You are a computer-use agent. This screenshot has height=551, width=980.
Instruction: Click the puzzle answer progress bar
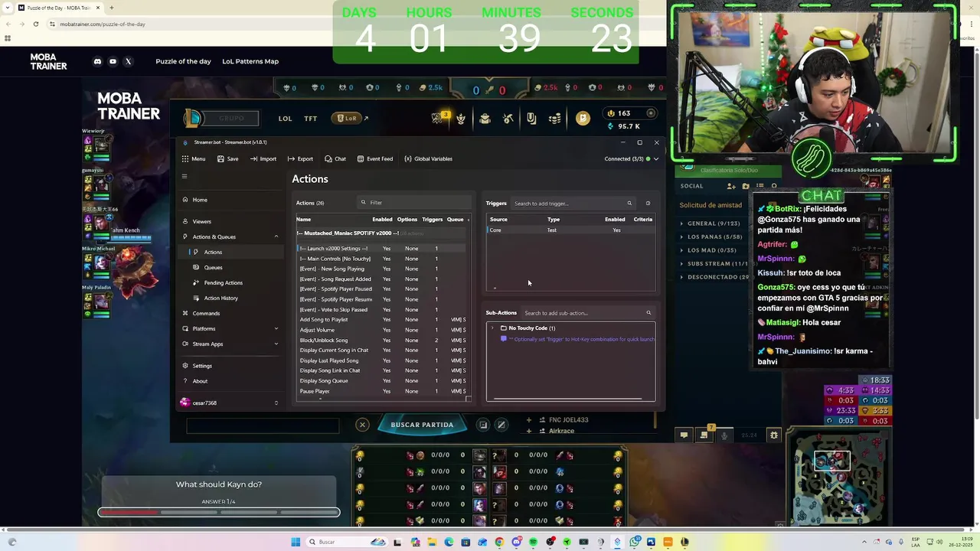(x=219, y=512)
